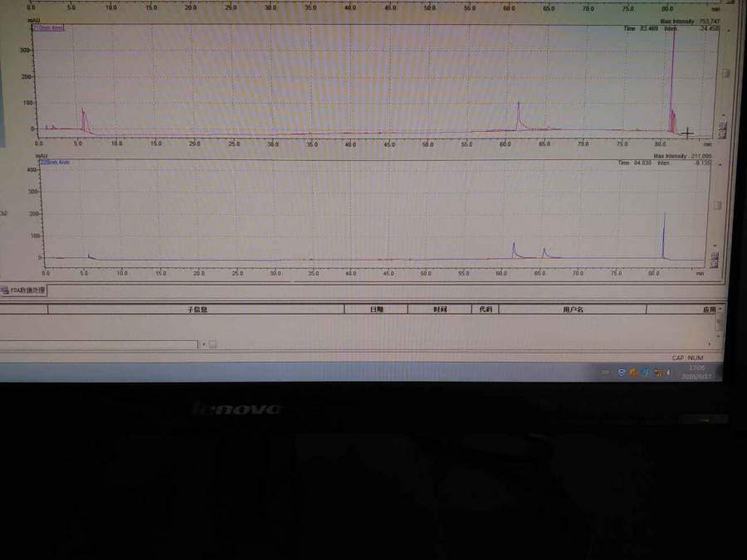Click zoom icons at upper chromatogram bottom-right
This screenshot has width=747, height=560.
(723, 130)
